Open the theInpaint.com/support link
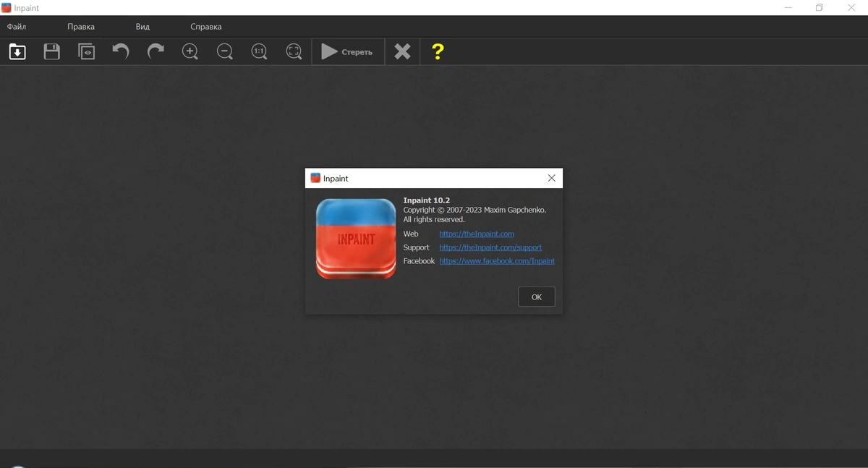Image resolution: width=868 pixels, height=468 pixels. (x=490, y=247)
